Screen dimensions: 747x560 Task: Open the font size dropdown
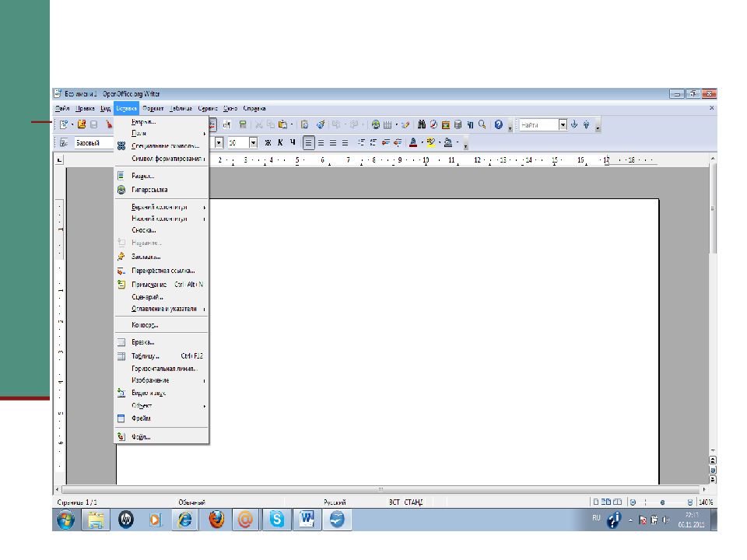tap(253, 143)
